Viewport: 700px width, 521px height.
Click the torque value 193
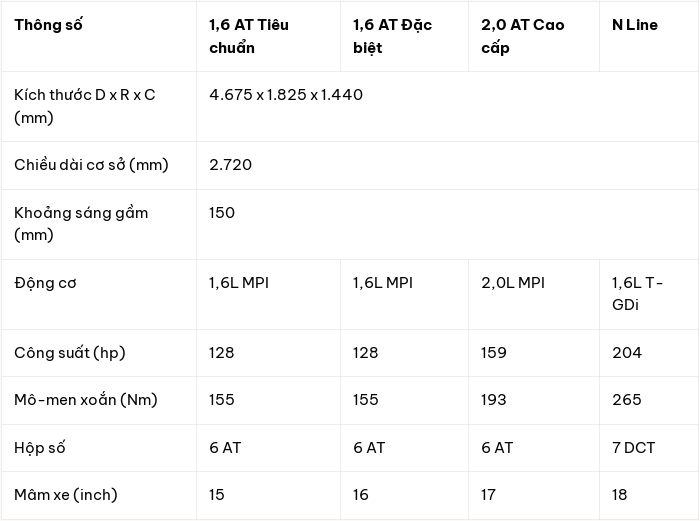494,400
